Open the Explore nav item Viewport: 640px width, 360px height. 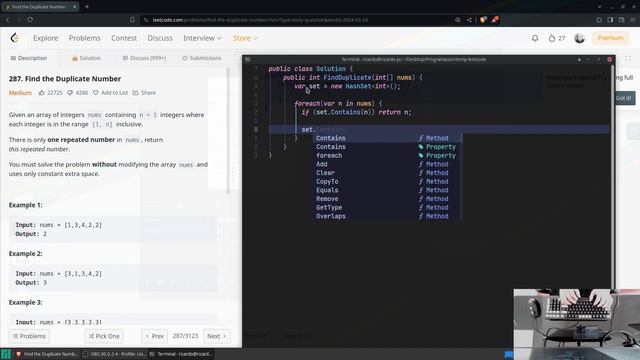[x=46, y=38]
